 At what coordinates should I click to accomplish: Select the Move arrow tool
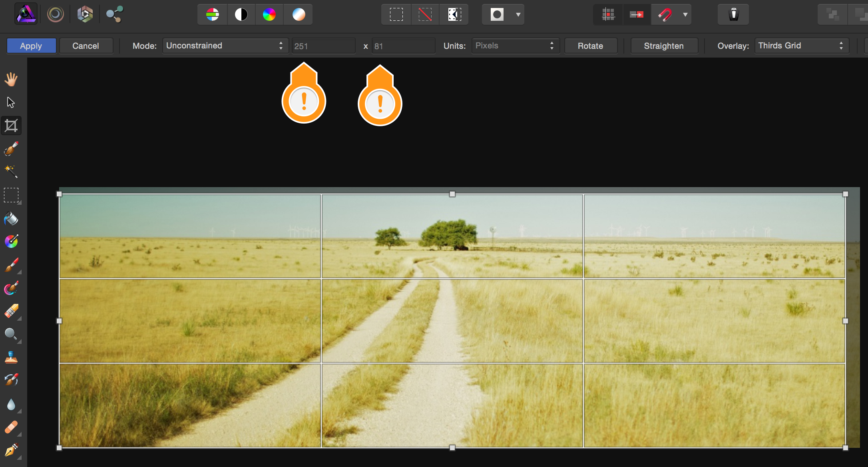[11, 102]
